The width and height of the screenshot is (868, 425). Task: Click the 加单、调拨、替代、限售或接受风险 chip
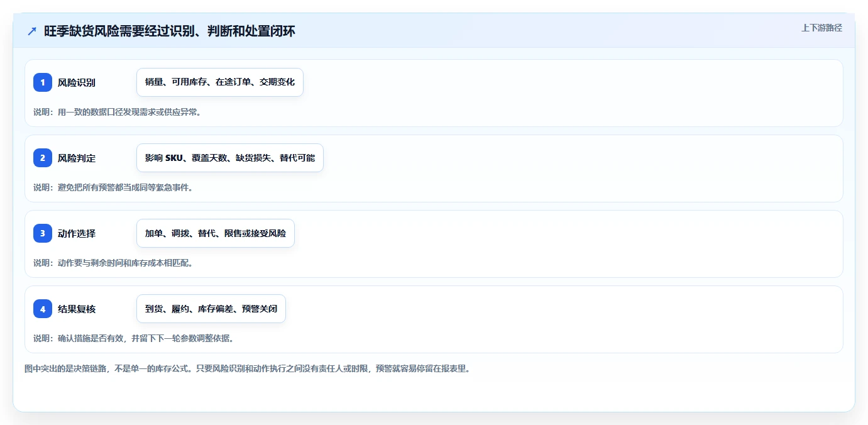click(216, 233)
